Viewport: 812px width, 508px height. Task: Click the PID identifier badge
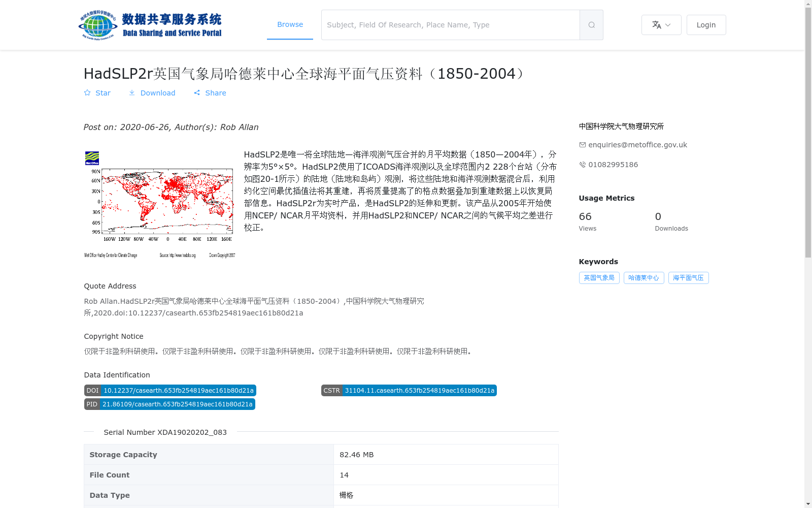(x=170, y=404)
